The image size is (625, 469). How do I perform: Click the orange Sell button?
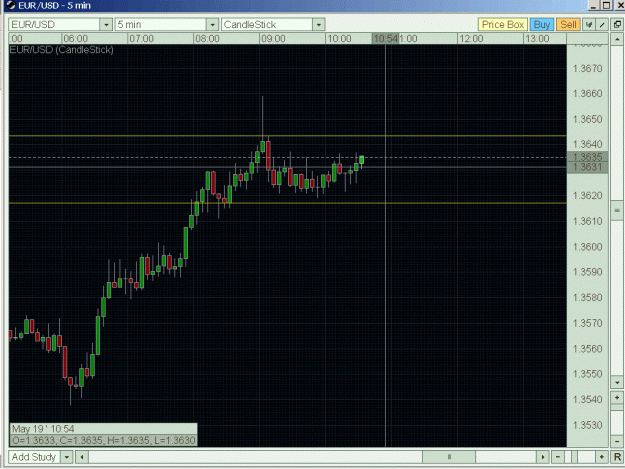568,25
